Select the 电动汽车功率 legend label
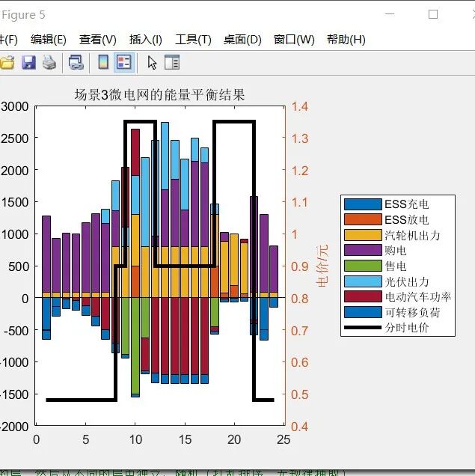This screenshot has width=475, height=476. click(418, 296)
